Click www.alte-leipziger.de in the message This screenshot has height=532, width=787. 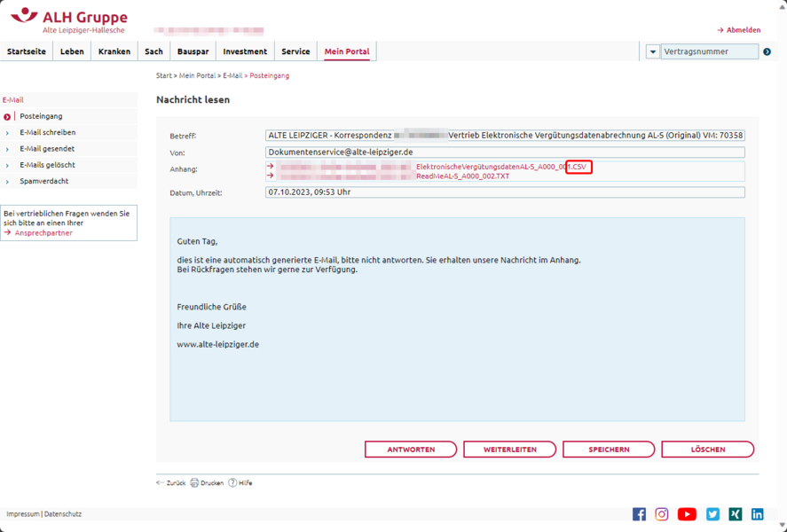click(x=218, y=345)
